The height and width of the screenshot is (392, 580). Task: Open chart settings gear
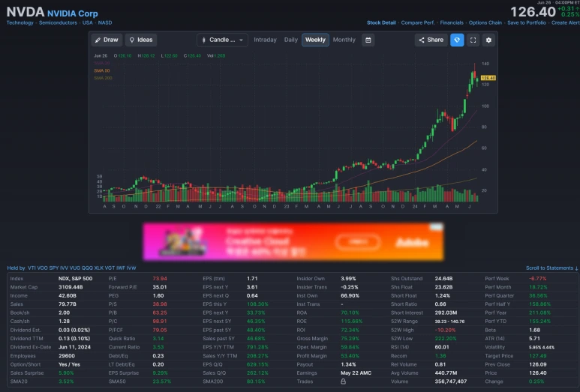point(488,40)
